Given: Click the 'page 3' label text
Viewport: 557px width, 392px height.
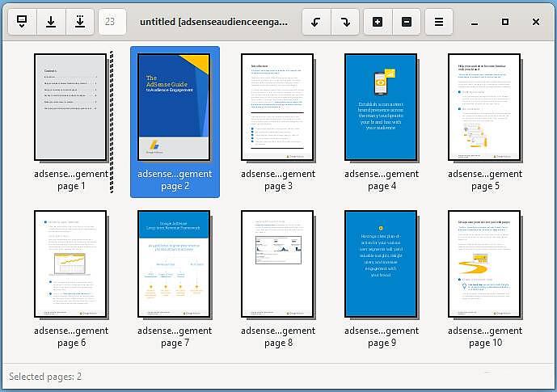Looking at the screenshot, I should pyautogui.click(x=278, y=187).
